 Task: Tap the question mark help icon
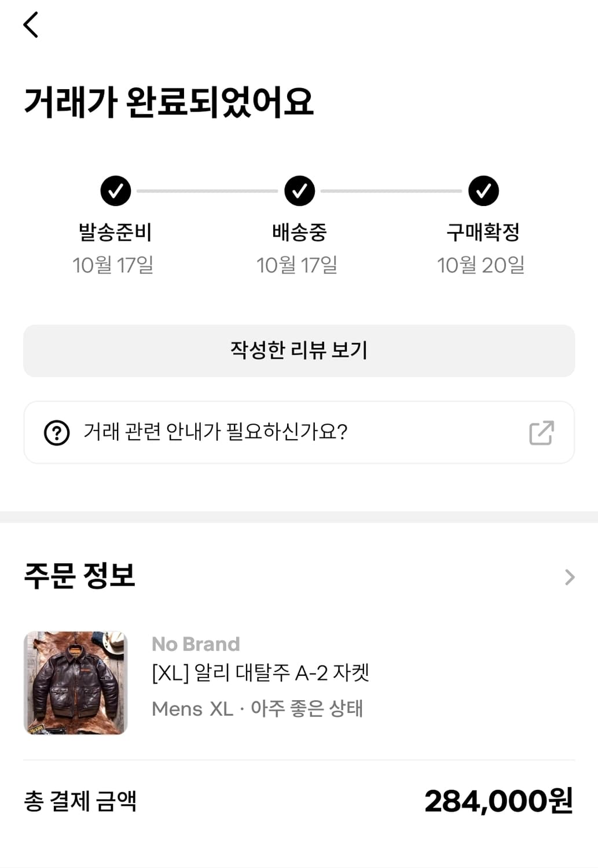pos(57,432)
